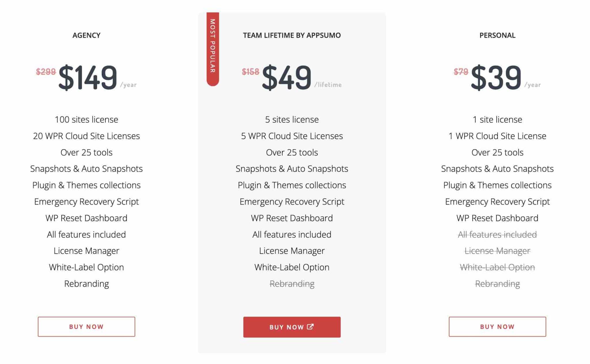Click the 100 sites license feature
590x364 pixels.
click(x=86, y=119)
